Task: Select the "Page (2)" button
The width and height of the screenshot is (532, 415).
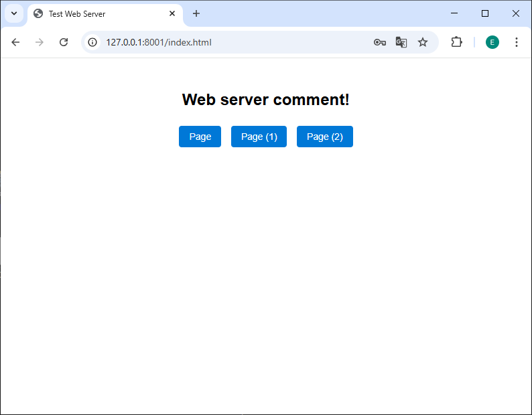Action: pos(324,137)
